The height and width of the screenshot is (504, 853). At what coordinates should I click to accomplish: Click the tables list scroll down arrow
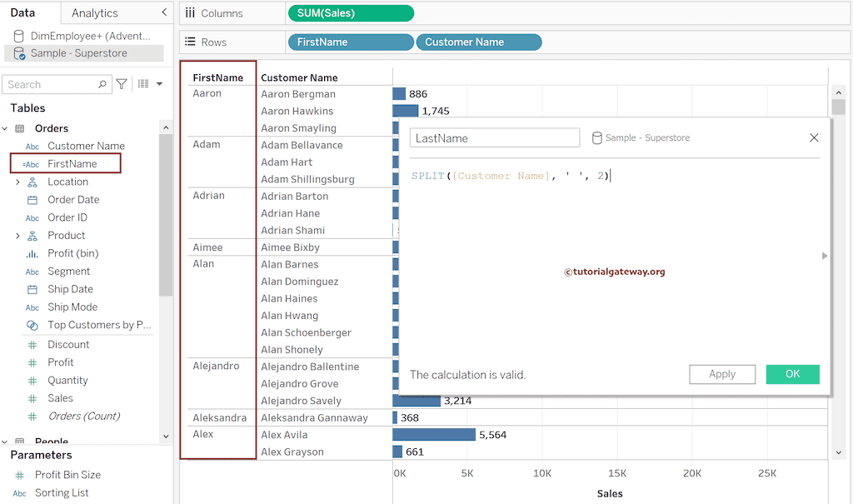coord(166,437)
